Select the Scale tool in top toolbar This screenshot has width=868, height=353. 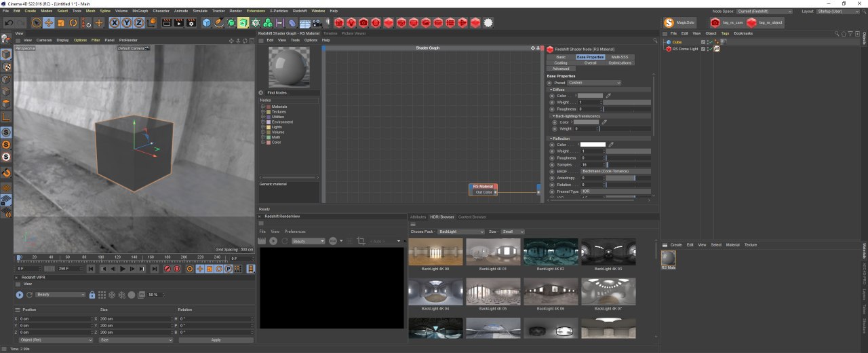click(x=61, y=22)
